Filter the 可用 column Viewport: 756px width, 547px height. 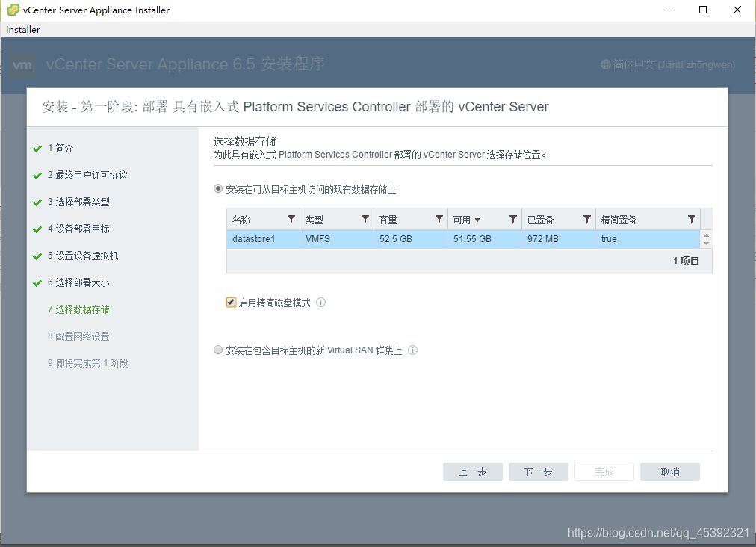tap(513, 220)
